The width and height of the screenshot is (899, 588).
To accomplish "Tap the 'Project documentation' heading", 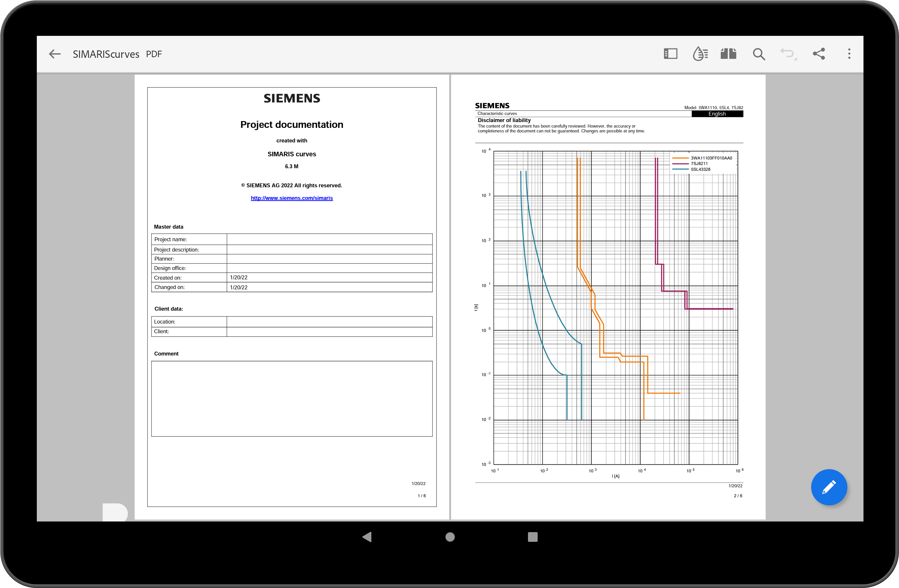I will (292, 125).
